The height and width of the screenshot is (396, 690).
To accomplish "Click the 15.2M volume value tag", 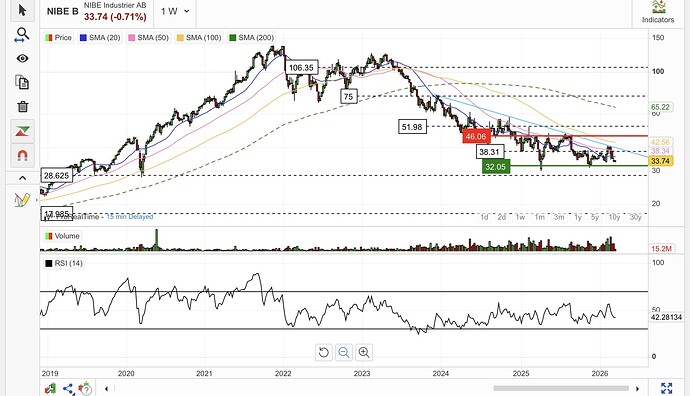I will [661, 249].
